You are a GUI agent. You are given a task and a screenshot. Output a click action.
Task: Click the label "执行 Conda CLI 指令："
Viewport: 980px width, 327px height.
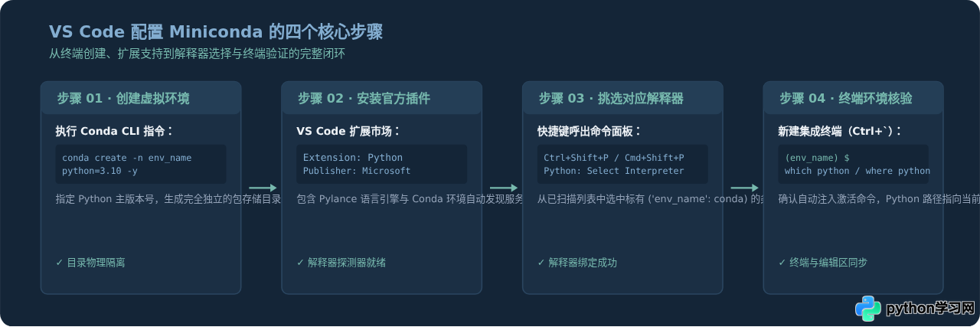[x=115, y=131]
